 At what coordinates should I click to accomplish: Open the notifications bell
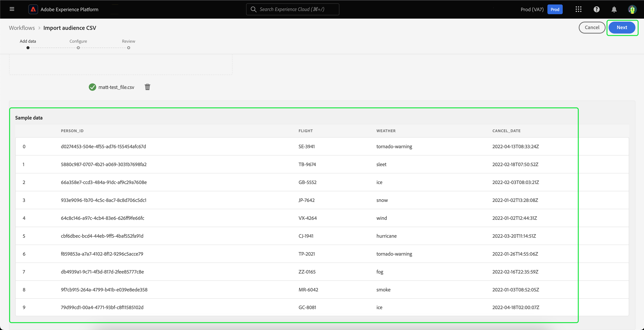click(x=614, y=9)
